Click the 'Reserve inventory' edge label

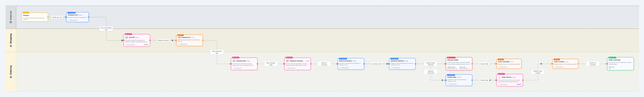pos(324,64)
